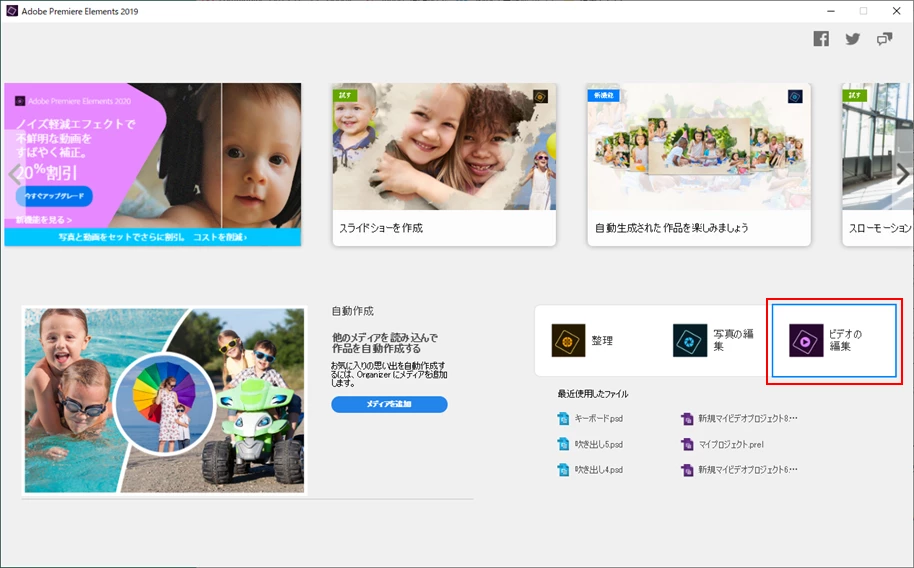914x568 pixels.
Task: Launch the Video Editor (ビデオの編集) icon
Action: (x=806, y=341)
